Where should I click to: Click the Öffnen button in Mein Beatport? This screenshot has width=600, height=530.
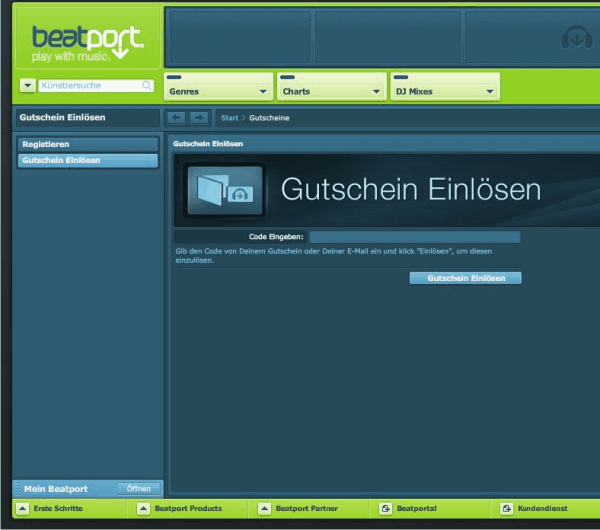point(138,489)
